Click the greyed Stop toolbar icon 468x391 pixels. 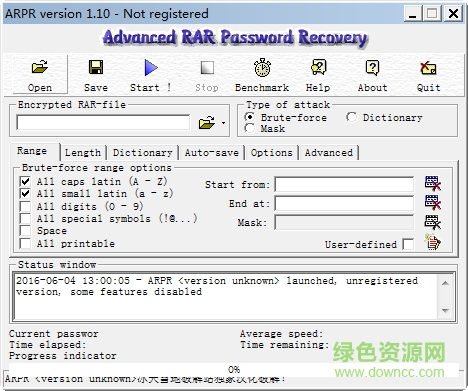[x=207, y=75]
